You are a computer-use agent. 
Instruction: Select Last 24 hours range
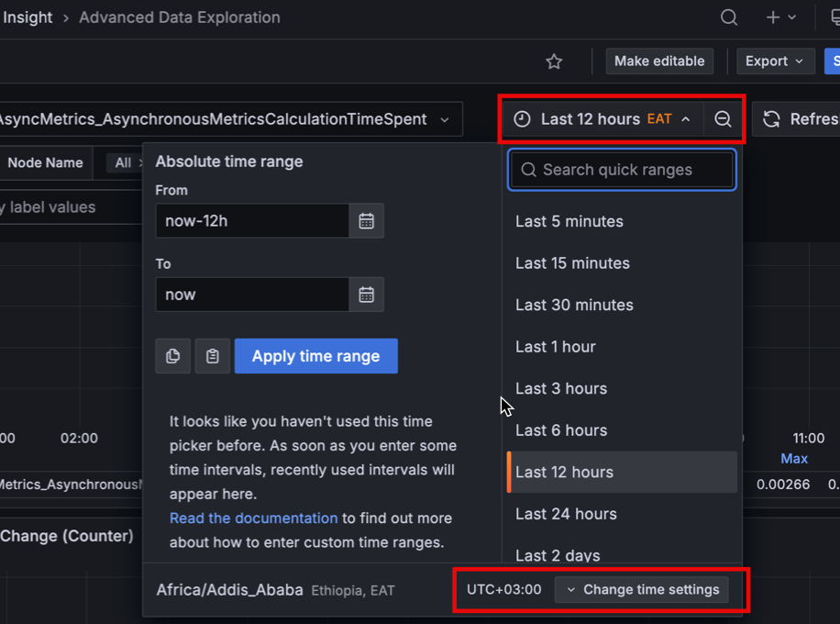pyautogui.click(x=622, y=514)
